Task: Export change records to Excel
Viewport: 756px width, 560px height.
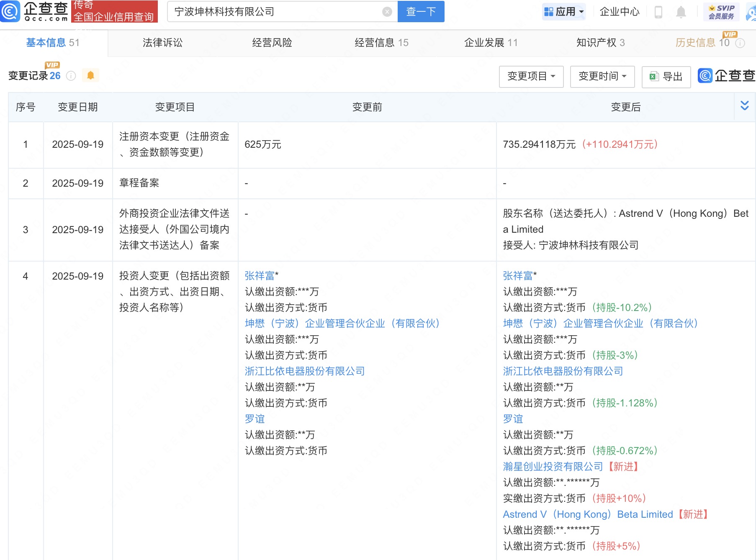Action: 666,77
